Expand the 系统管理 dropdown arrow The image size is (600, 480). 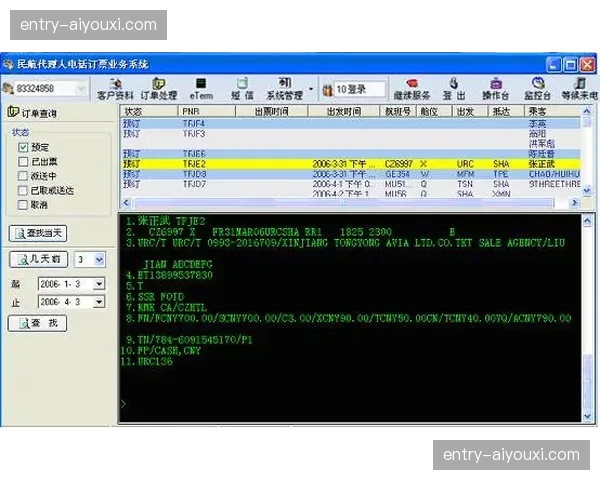pos(311,89)
